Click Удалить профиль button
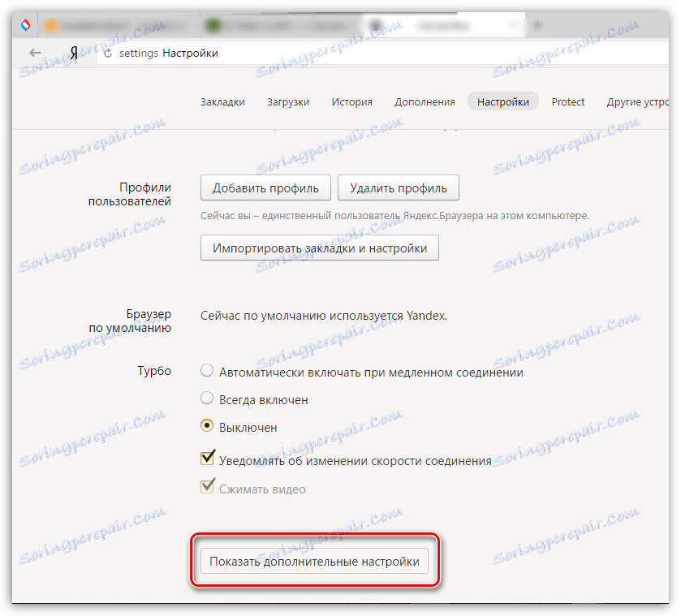The height and width of the screenshot is (616, 681). click(399, 187)
